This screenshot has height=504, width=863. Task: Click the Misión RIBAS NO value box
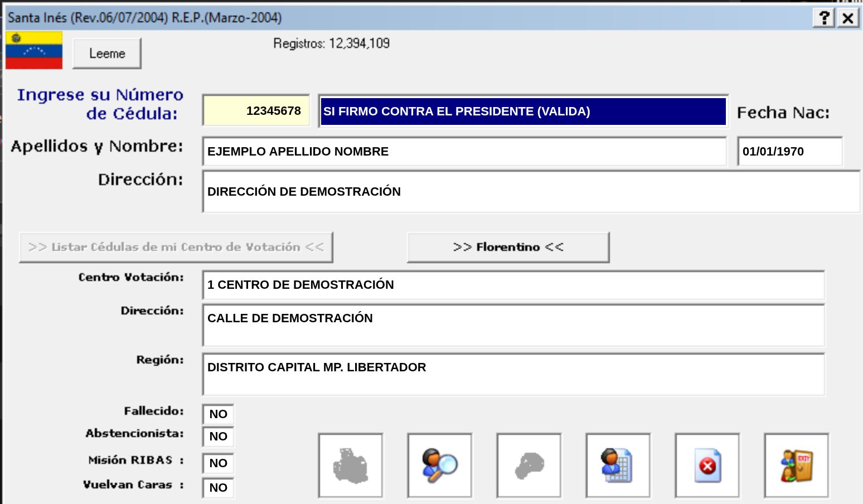point(218,463)
